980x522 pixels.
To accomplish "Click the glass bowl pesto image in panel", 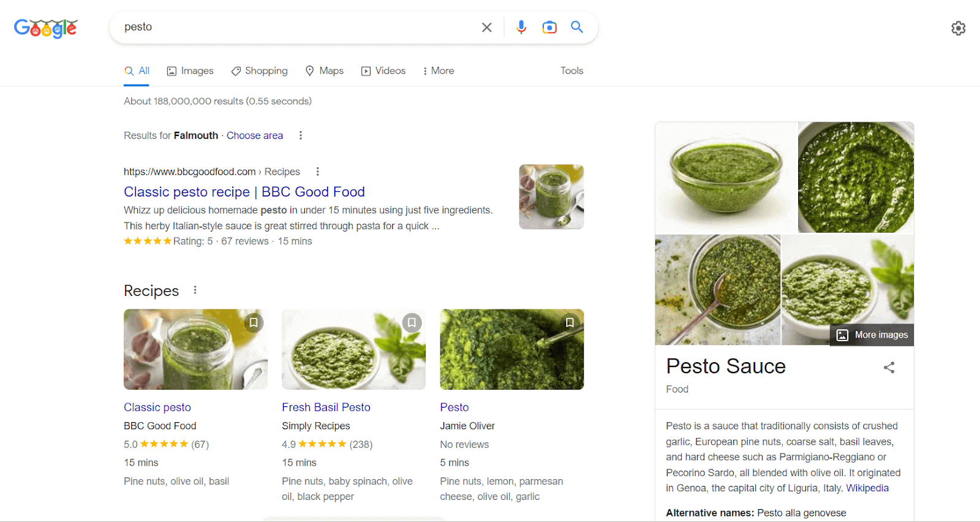I will point(726,178).
